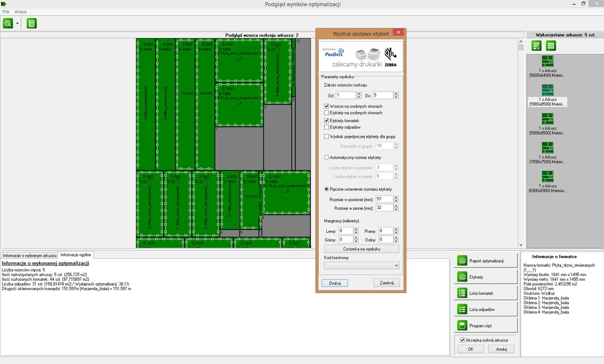Click the green zoom magnifier toolbar icon
Viewport: 604px width, 364px height.
[8, 24]
